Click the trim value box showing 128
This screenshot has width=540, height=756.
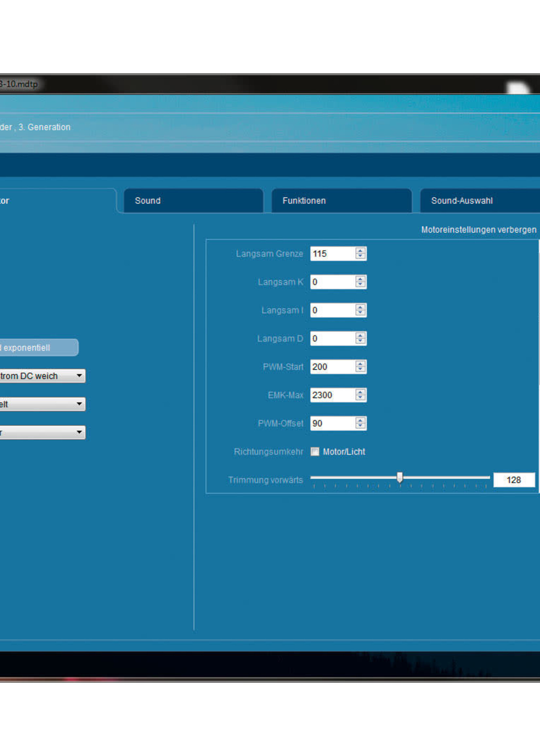pos(514,480)
